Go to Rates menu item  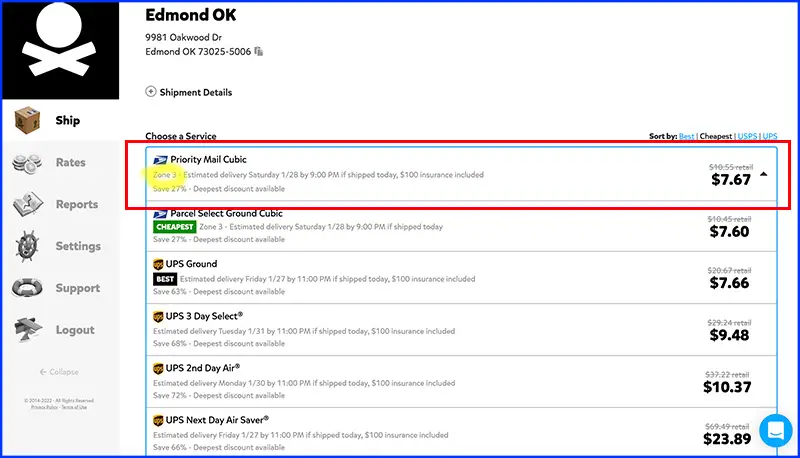[70, 162]
